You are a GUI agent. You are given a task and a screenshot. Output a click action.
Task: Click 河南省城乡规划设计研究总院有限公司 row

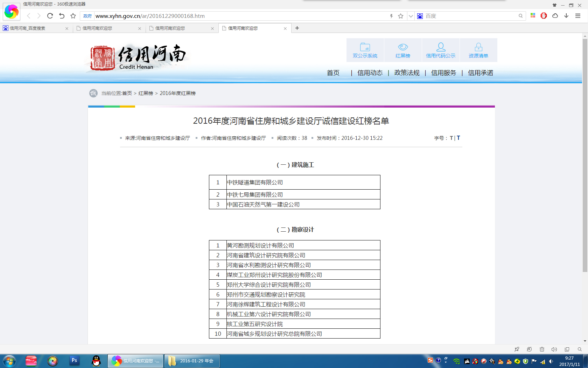pyautogui.click(x=295, y=334)
